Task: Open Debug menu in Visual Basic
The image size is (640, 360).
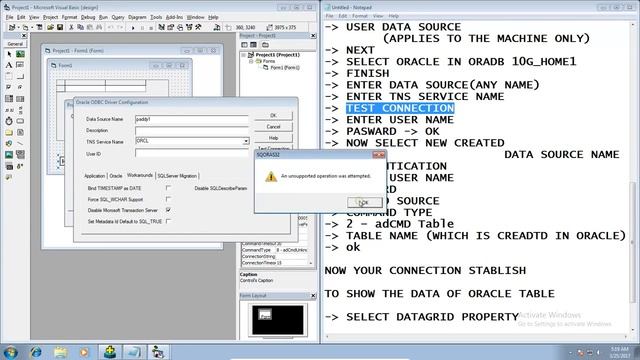Action: pos(88,17)
